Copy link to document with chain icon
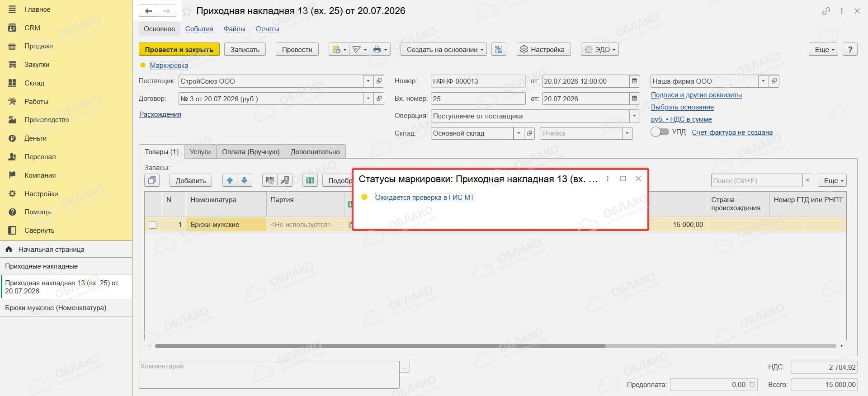 click(x=826, y=11)
